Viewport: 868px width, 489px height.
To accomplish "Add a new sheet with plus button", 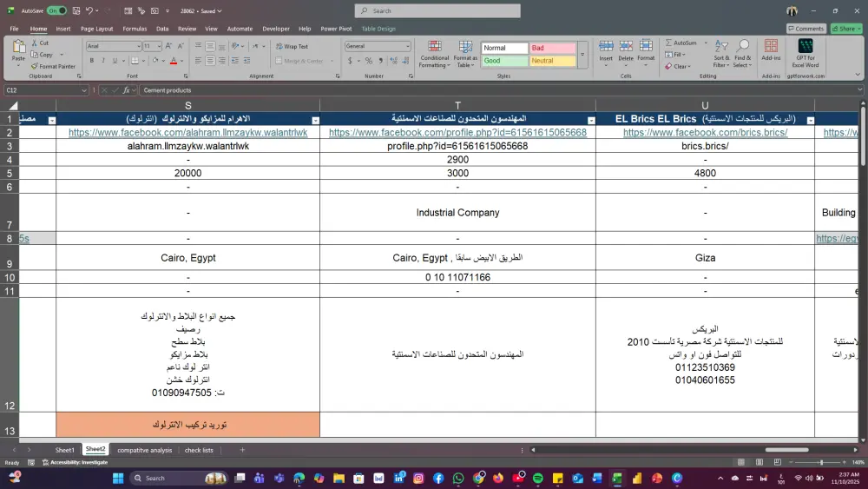I will [242, 450].
